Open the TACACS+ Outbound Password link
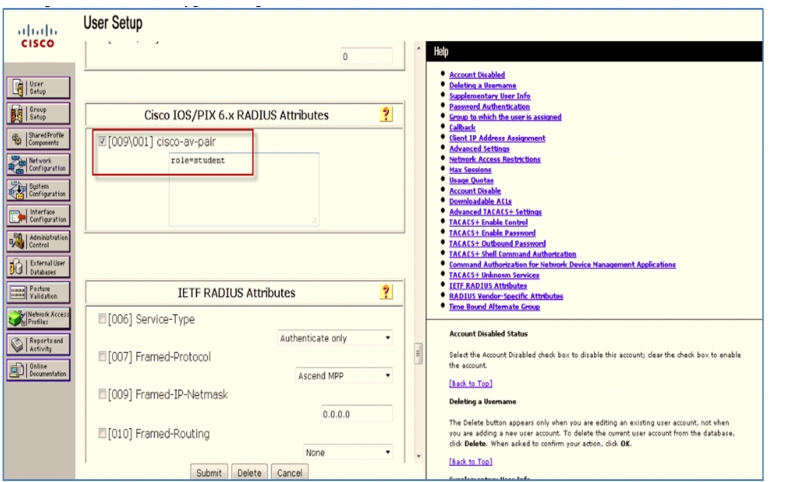The image size is (809, 482). pos(497,244)
